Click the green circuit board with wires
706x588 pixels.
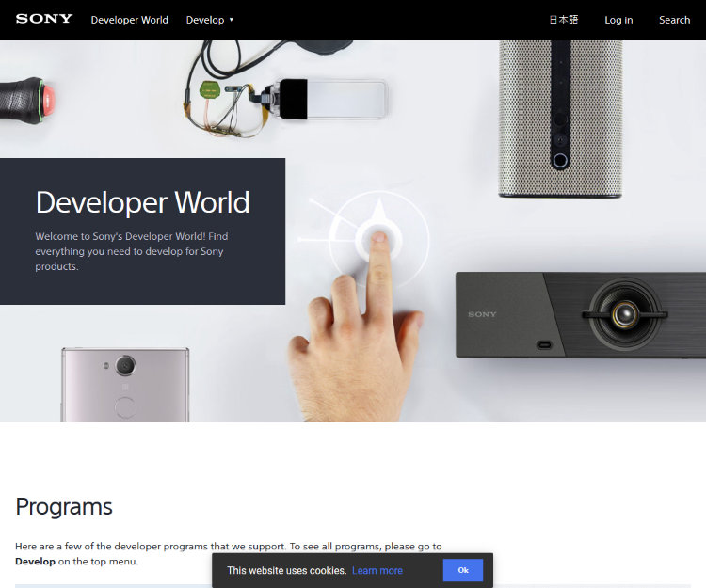click(x=209, y=91)
